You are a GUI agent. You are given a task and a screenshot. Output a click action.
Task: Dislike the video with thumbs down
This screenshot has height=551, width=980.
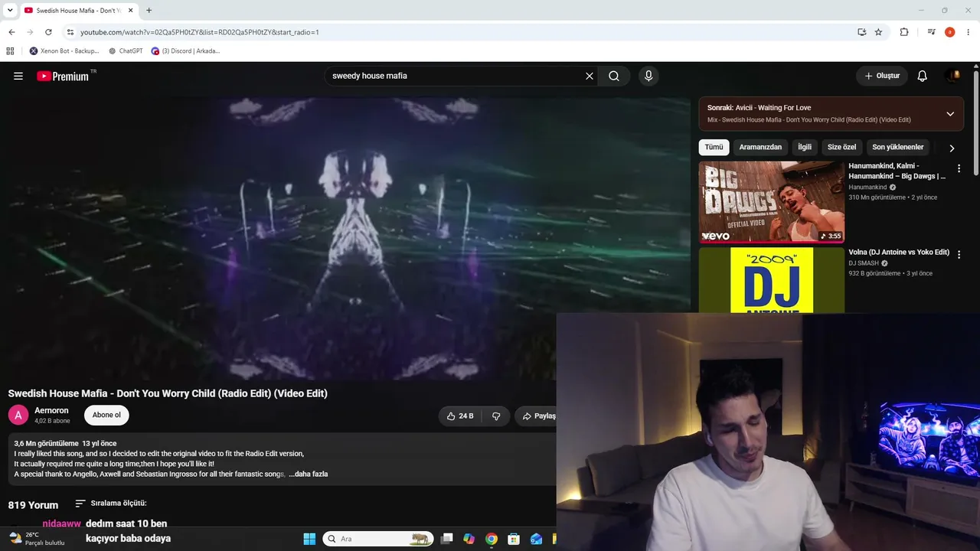point(496,416)
